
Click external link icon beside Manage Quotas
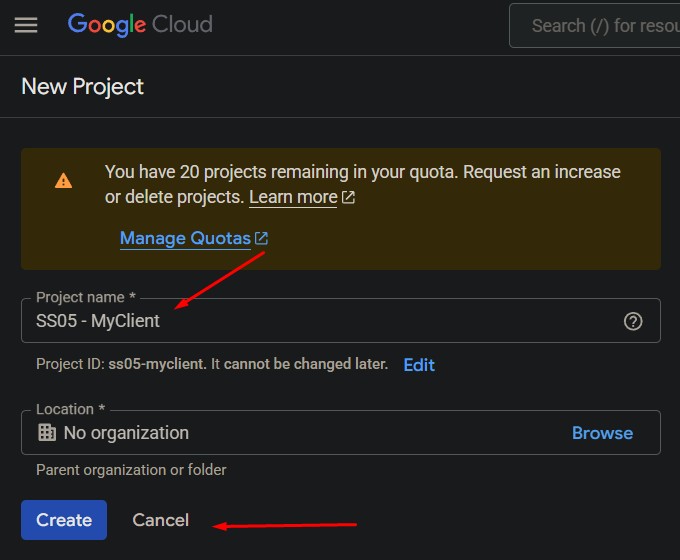coord(261,239)
